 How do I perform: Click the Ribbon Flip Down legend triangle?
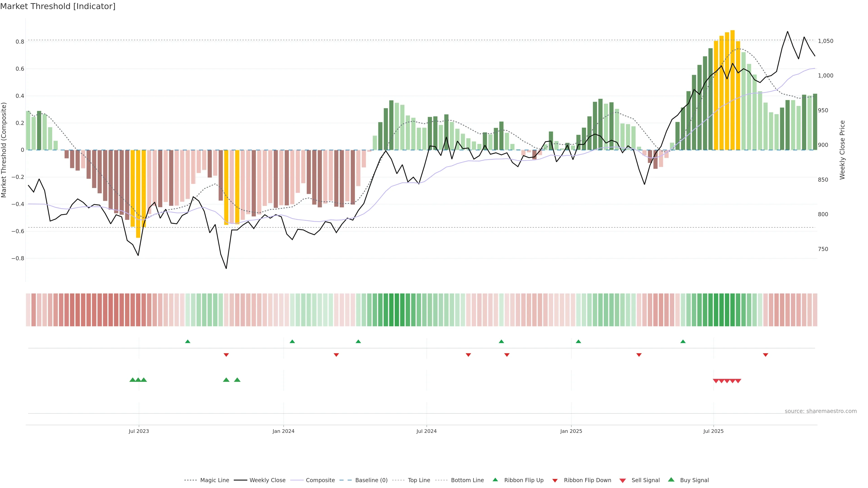pos(555,481)
